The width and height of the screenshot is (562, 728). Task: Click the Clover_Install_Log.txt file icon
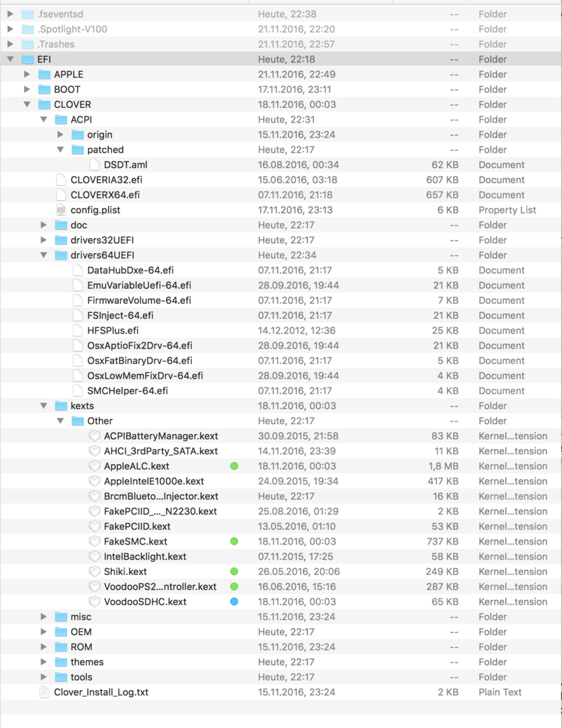44,692
